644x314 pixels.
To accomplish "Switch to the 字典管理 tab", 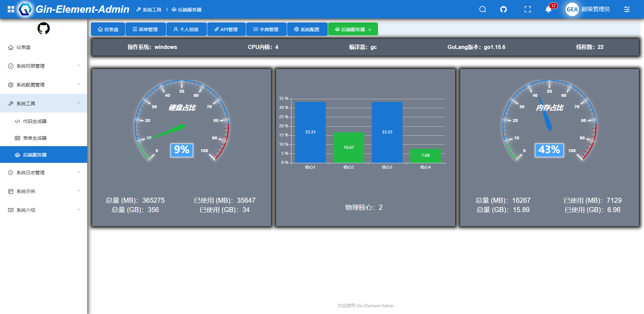I will [266, 29].
